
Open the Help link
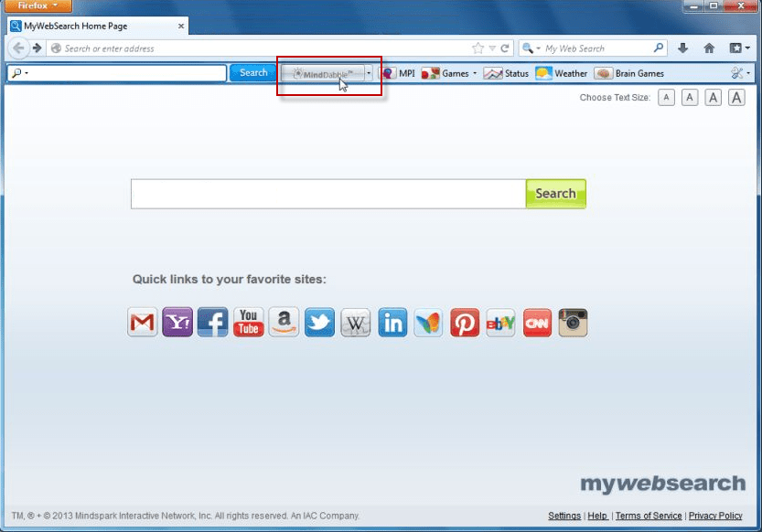pos(597,516)
